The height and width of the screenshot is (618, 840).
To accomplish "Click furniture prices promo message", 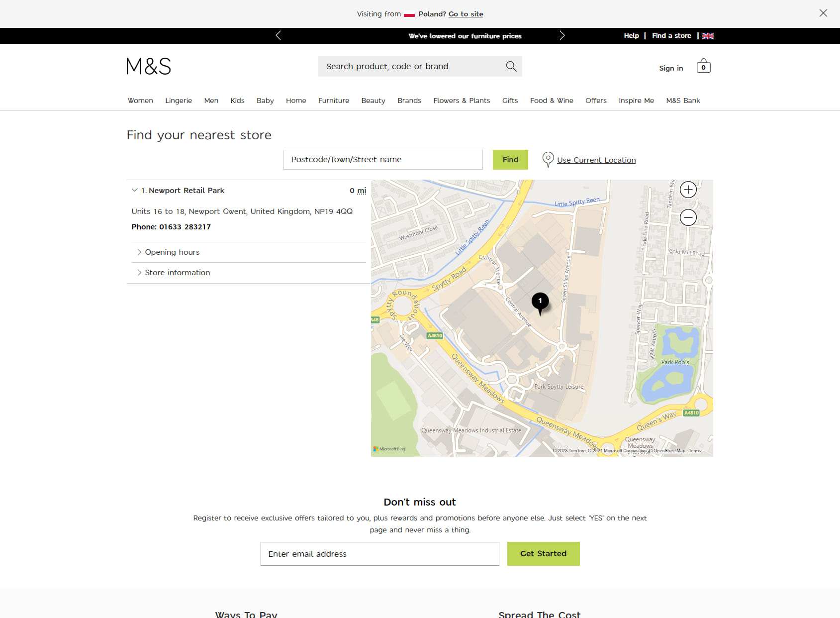I will pos(465,36).
